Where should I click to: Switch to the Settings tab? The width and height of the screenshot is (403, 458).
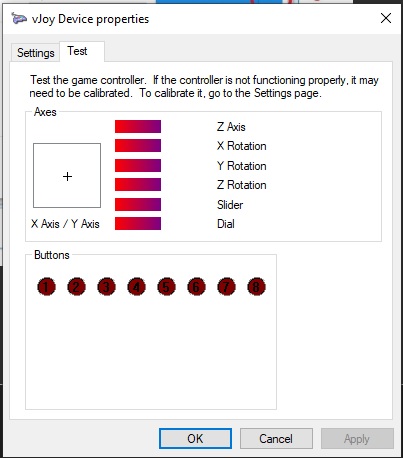pos(35,53)
